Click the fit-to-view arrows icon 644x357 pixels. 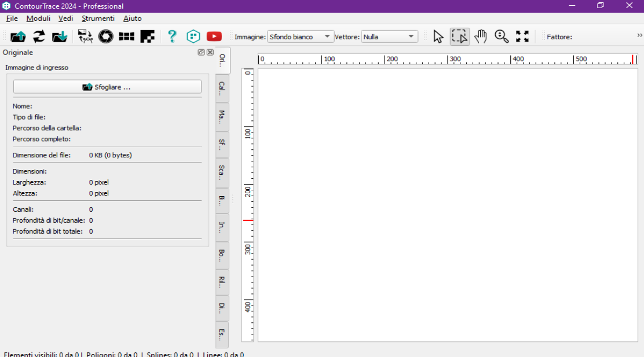pos(522,36)
